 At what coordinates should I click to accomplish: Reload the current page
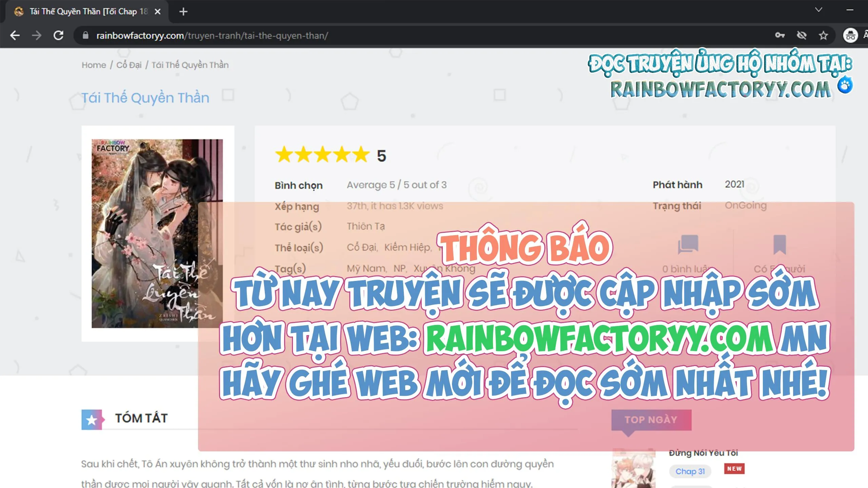point(58,35)
